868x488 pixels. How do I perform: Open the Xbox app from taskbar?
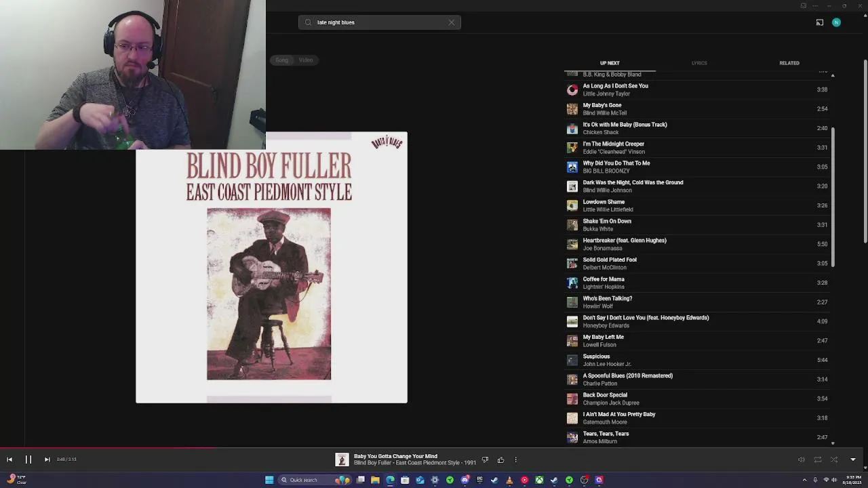tap(539, 480)
